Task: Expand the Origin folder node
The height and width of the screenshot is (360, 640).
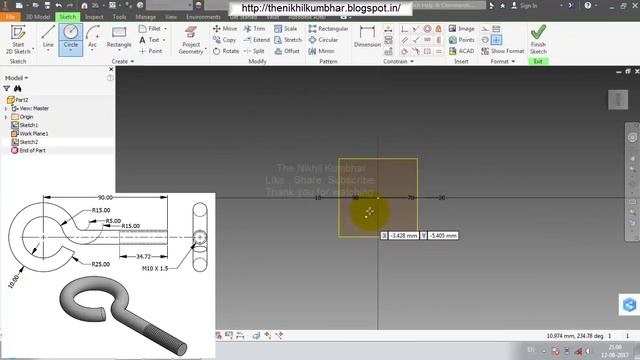Action: (6, 117)
